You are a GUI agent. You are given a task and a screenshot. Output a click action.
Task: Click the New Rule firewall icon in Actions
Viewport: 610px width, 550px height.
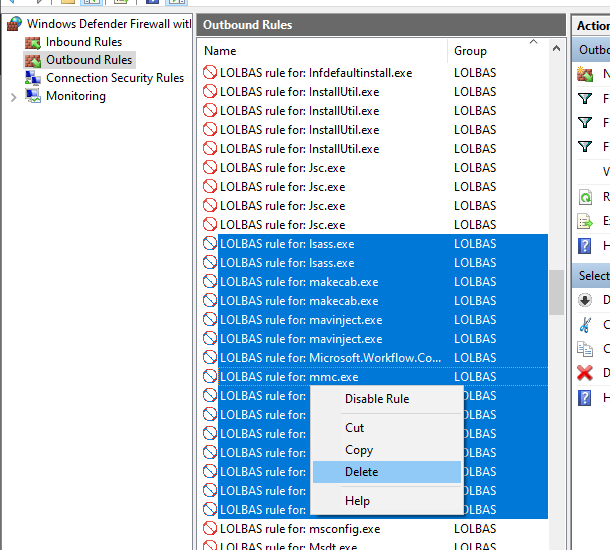click(585, 74)
